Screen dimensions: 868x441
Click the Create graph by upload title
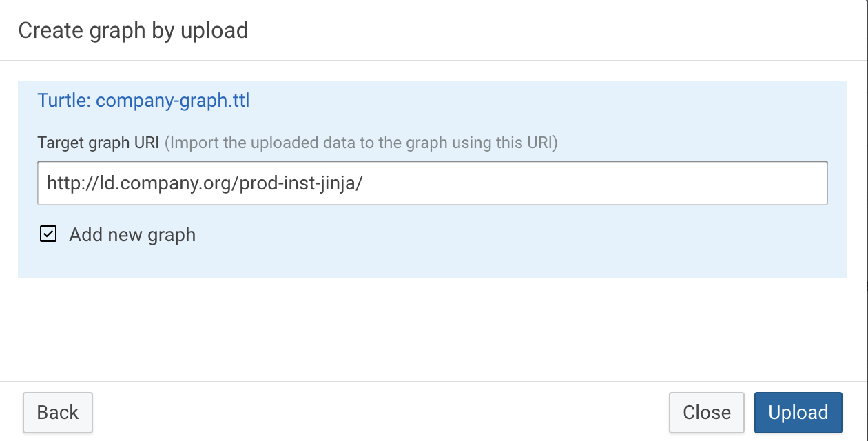pyautogui.click(x=134, y=30)
